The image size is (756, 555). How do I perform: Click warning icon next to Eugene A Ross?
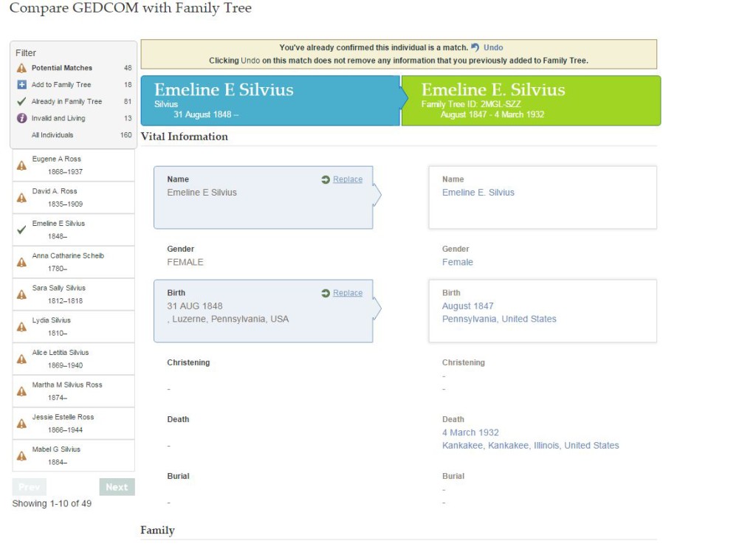[x=21, y=166]
